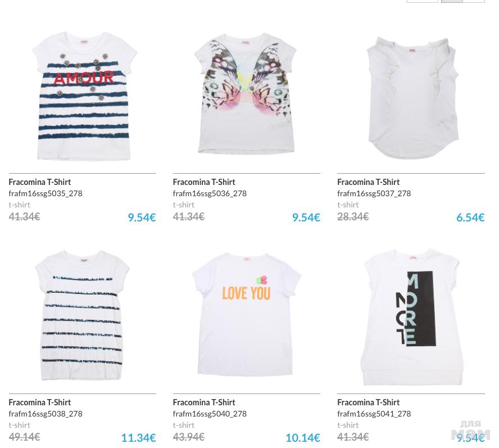This screenshot has width=499, height=448.
Task: Click the crossed-out 28.34€ original price
Action: [353, 217]
